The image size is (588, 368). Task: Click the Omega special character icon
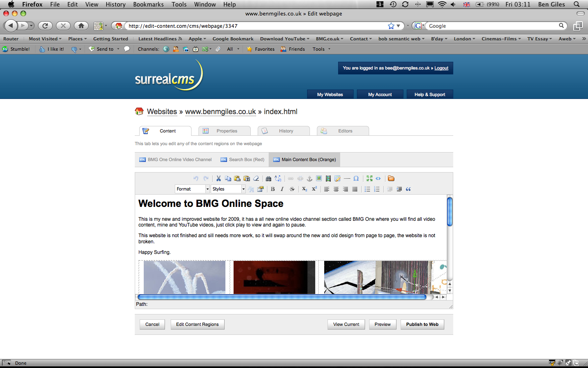coord(356,178)
